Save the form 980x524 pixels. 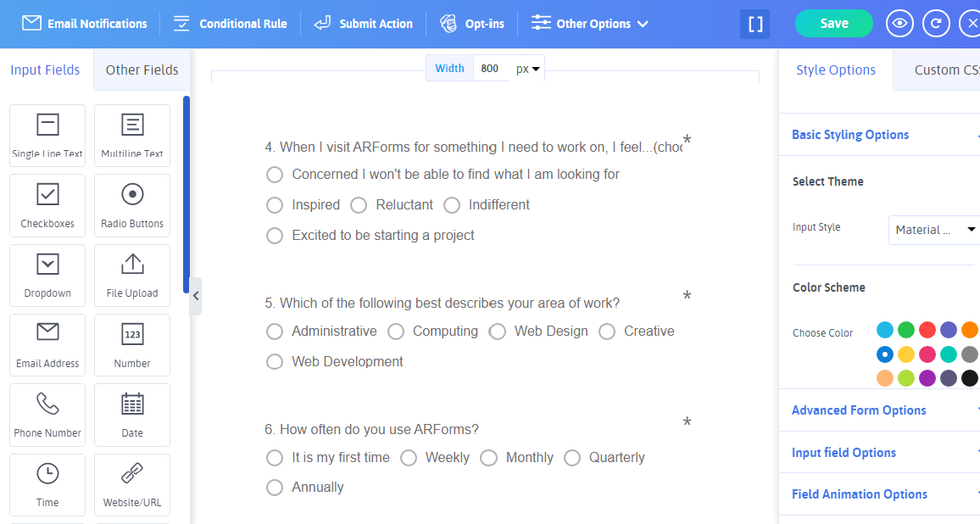[833, 24]
